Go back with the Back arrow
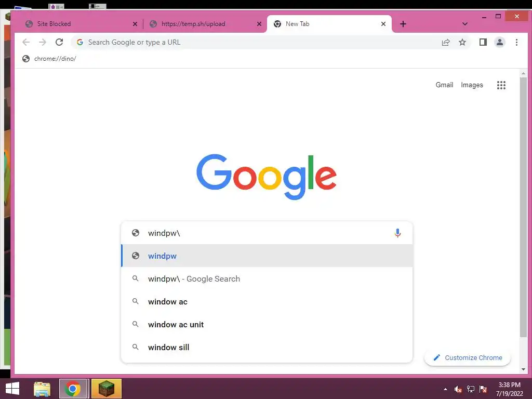This screenshot has height=399, width=532. pyautogui.click(x=26, y=42)
